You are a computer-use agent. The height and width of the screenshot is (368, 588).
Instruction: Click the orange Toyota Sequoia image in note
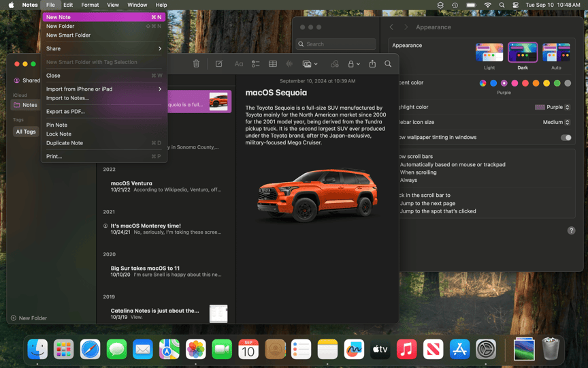pyautogui.click(x=317, y=196)
